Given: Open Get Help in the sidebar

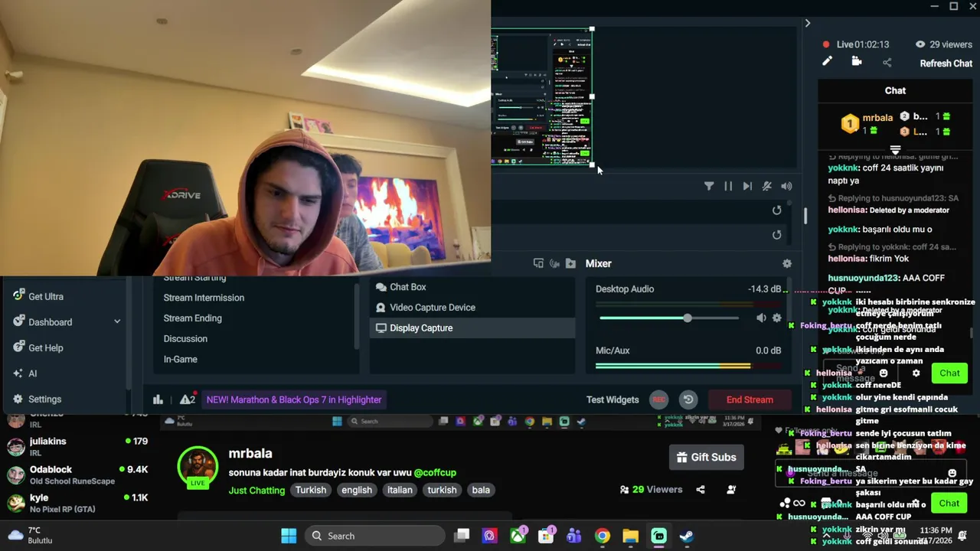Looking at the screenshot, I should (46, 347).
